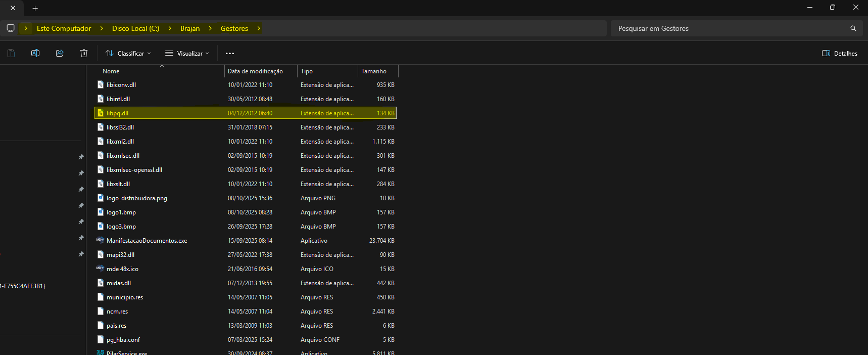The height and width of the screenshot is (355, 868).
Task: Sort by Tamanho column header
Action: (374, 71)
